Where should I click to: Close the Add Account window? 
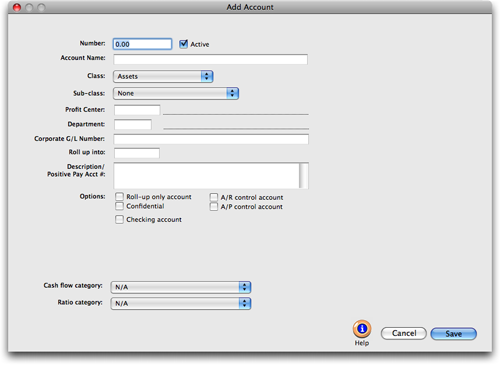(x=17, y=7)
